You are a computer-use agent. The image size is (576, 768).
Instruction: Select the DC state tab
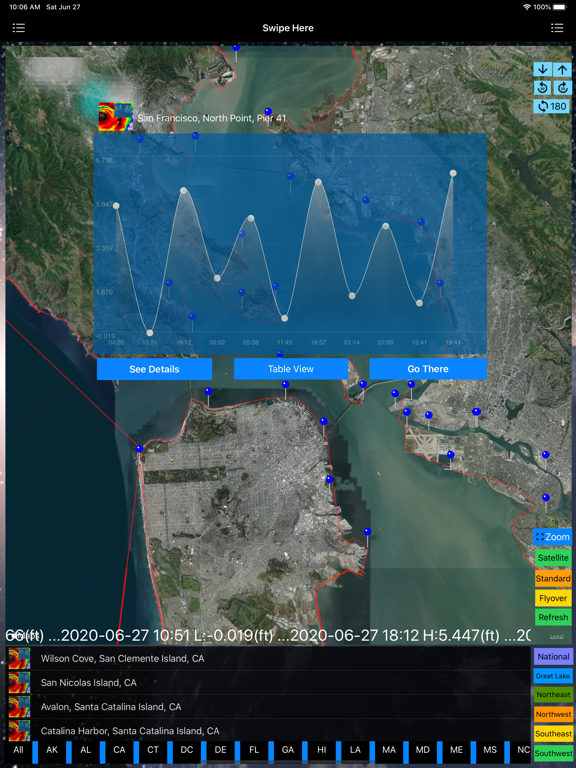(187, 750)
